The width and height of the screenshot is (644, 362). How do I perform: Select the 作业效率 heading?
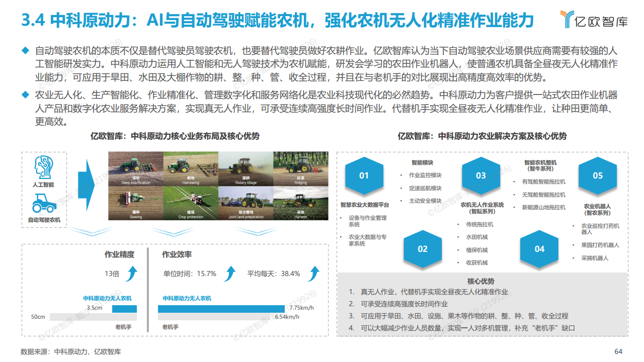pyautogui.click(x=177, y=254)
